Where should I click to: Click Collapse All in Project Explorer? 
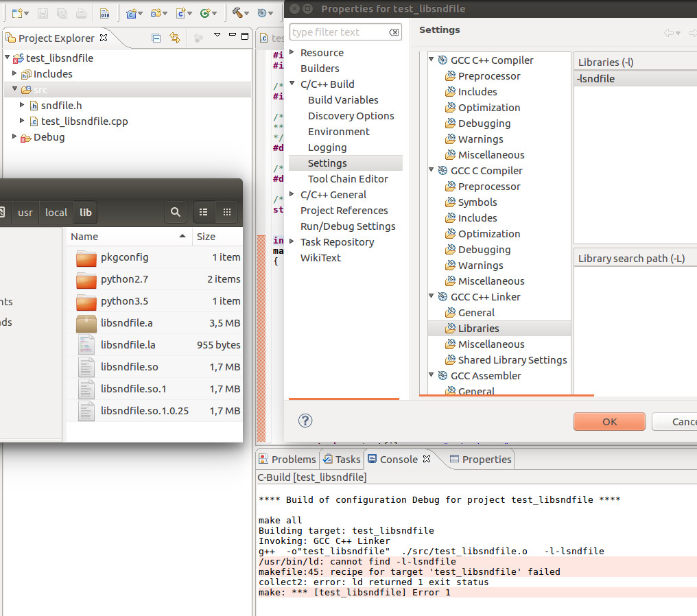coord(156,38)
